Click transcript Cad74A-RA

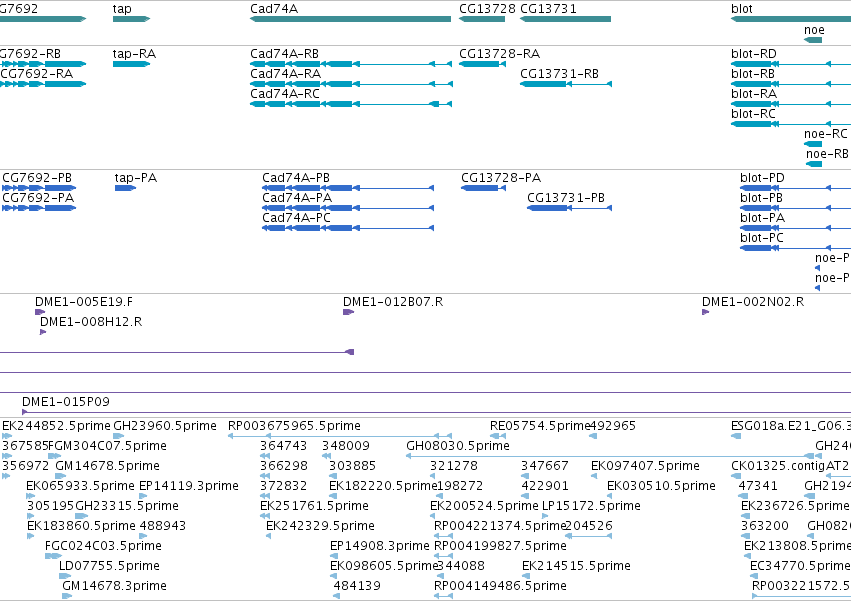click(285, 73)
